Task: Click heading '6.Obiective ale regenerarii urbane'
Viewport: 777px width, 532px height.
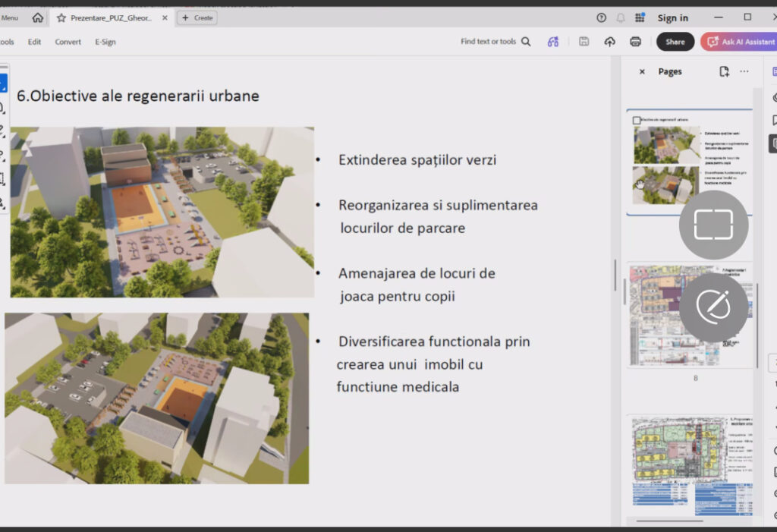Action: (138, 96)
